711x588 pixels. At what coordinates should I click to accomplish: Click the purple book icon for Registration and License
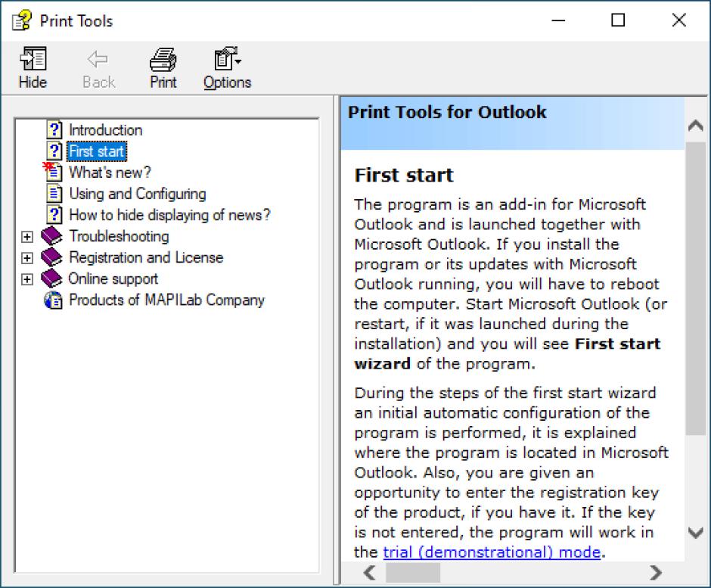click(51, 257)
